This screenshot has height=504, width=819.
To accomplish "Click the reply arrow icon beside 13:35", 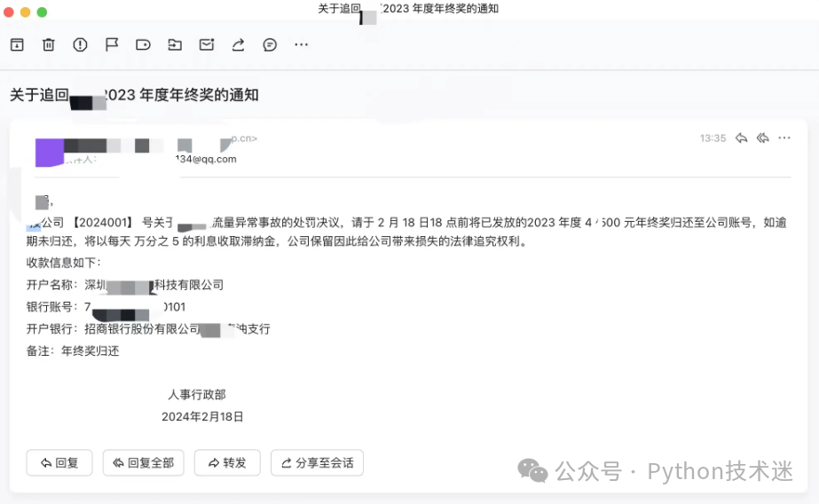I will click(741, 138).
